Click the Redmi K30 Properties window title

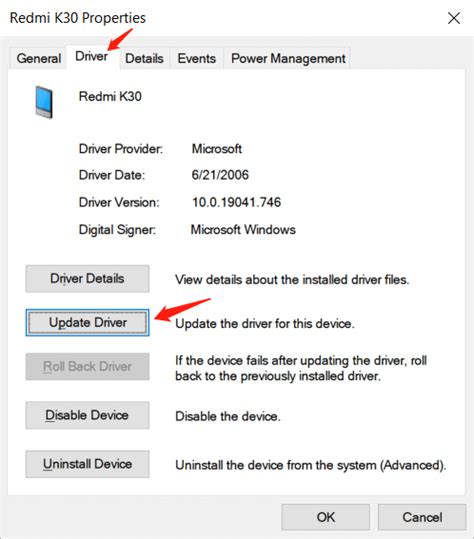point(78,18)
